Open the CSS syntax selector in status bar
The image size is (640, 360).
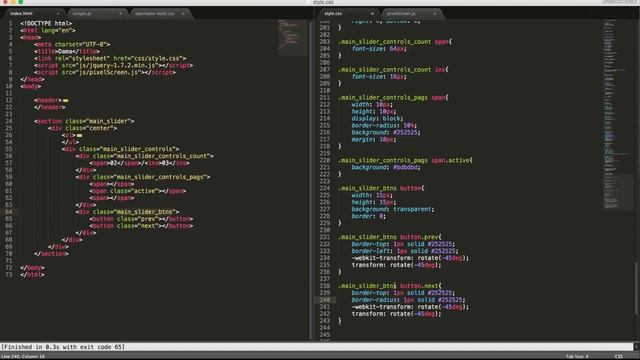point(618,356)
